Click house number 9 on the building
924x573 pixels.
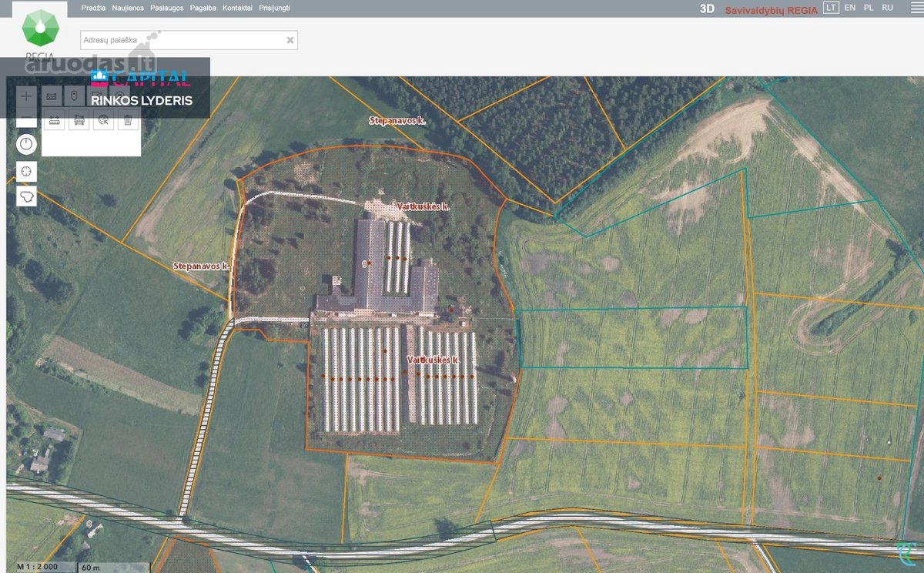[x=363, y=263]
